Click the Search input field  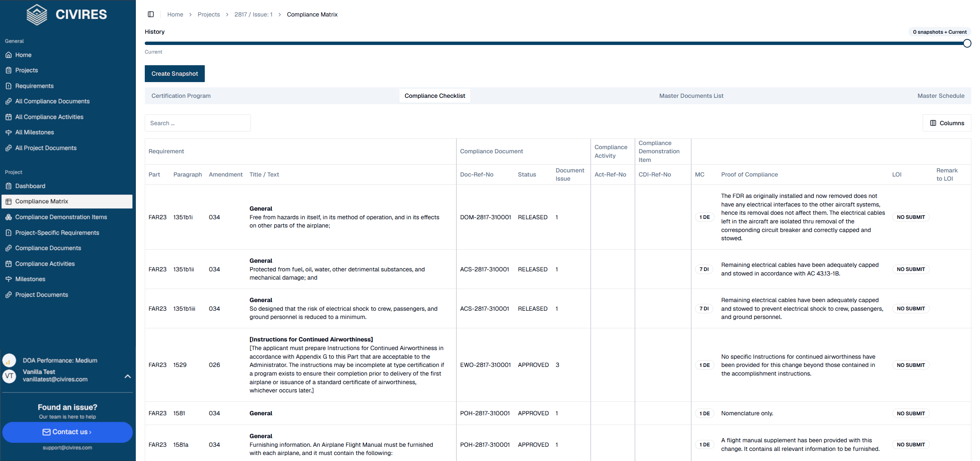197,123
